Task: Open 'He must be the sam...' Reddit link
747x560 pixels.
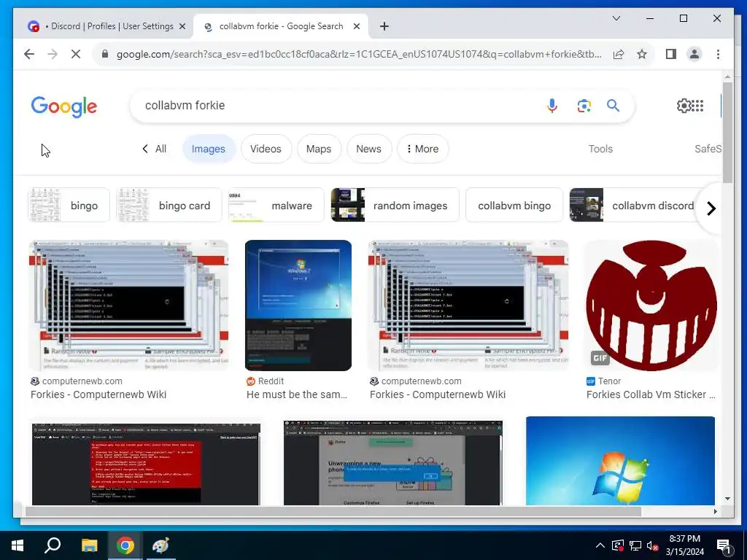Action: tap(297, 394)
